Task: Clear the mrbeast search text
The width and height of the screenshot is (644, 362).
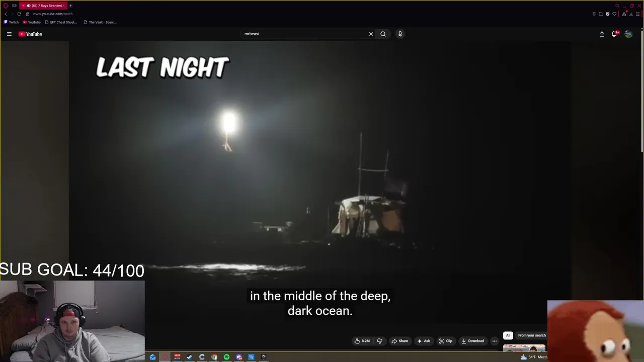Action: [x=371, y=34]
